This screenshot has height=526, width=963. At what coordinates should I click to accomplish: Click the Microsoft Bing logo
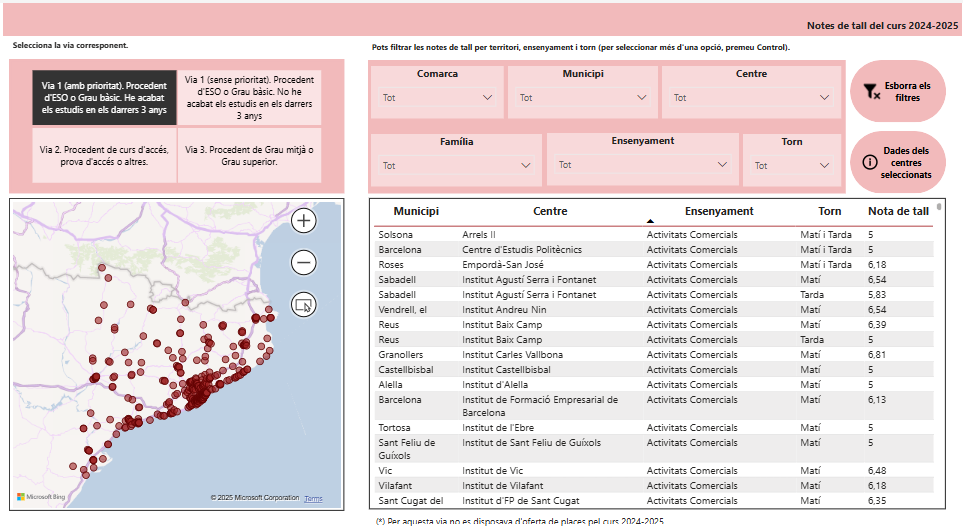(x=39, y=497)
